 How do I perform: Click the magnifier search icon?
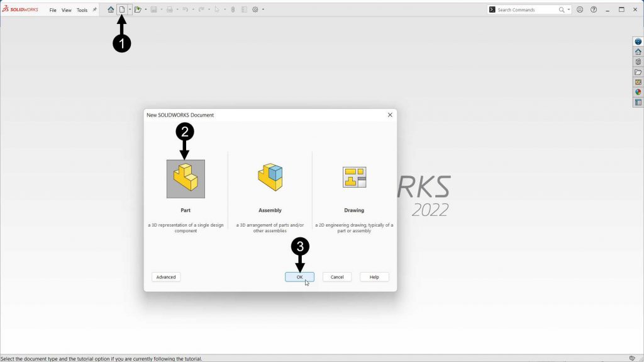point(562,9)
